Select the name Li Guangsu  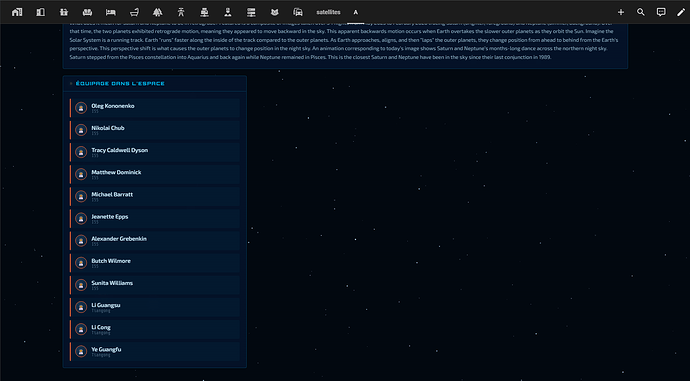point(106,305)
